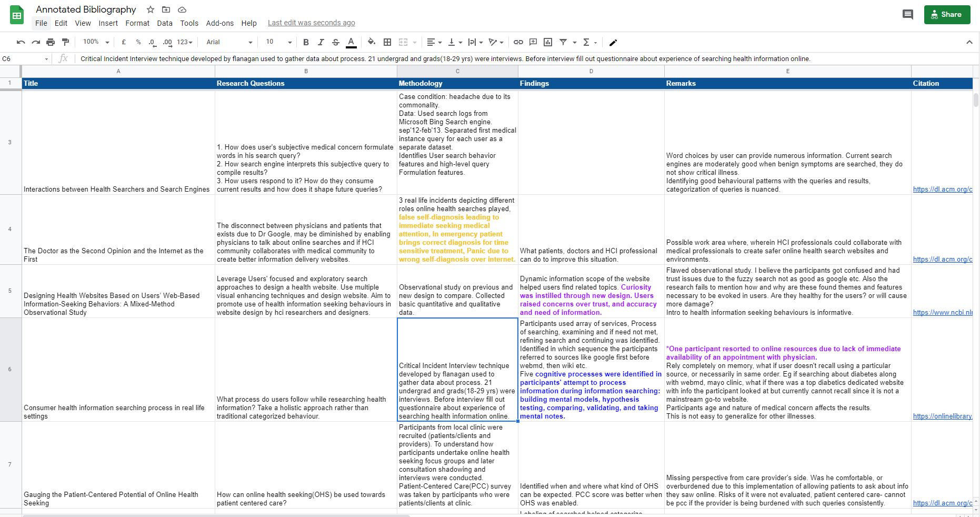The image size is (980, 517).
Task: Click 'Last edit was seconds ago' link
Action: click(311, 23)
